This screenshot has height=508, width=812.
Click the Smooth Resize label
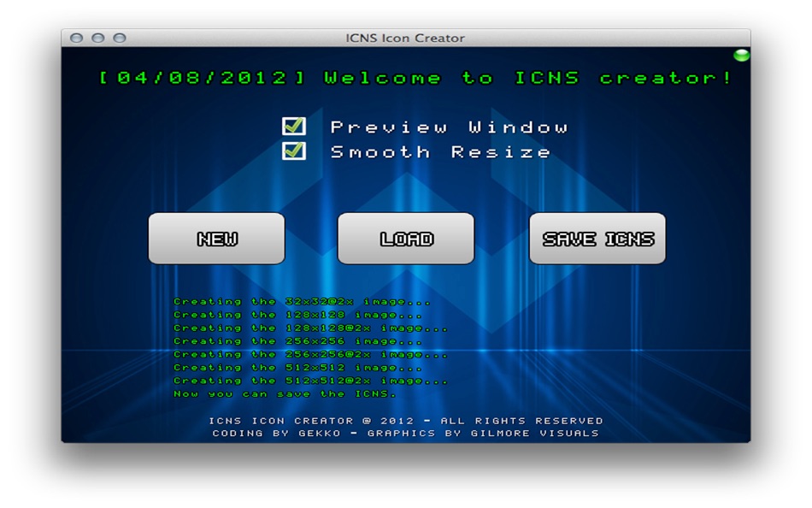click(440, 152)
